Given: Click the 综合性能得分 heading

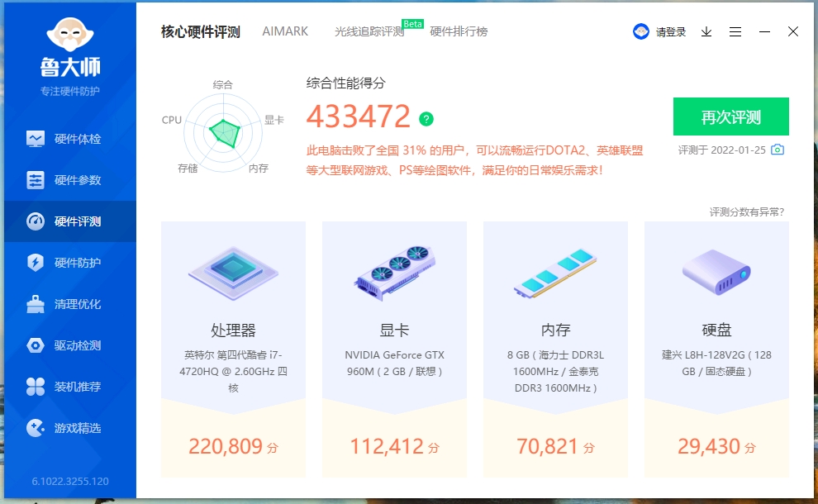Looking at the screenshot, I should [346, 83].
